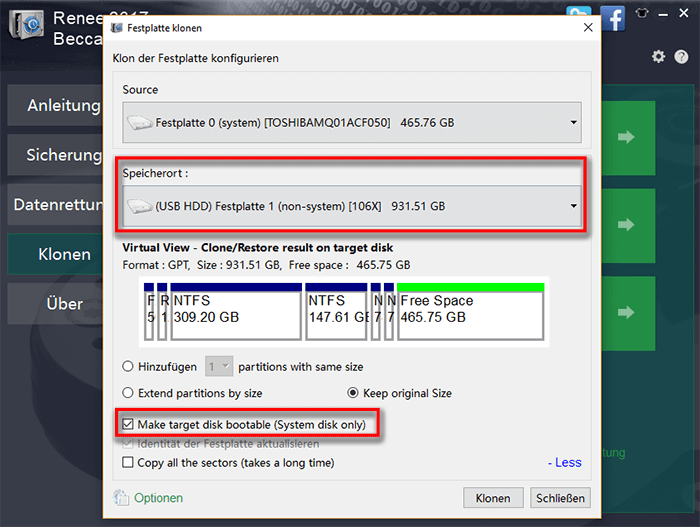Select the 309.20 GB NTFS partition block
This screenshot has height=527, width=700.
[236, 311]
